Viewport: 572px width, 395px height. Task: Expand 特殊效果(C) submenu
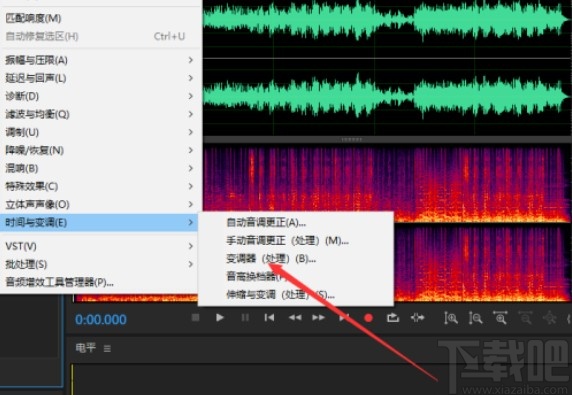[101, 186]
